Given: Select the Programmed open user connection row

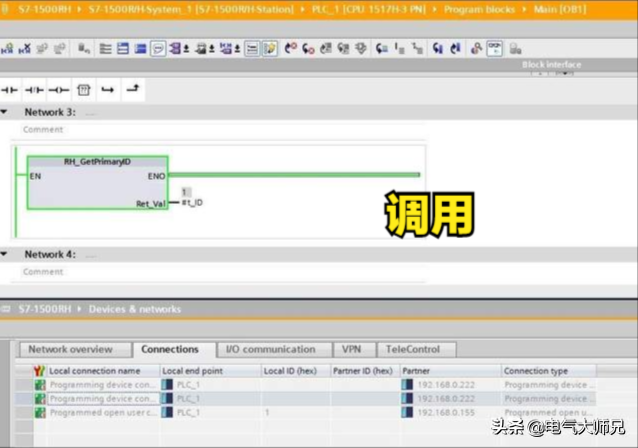Looking at the screenshot, I should [x=306, y=412].
